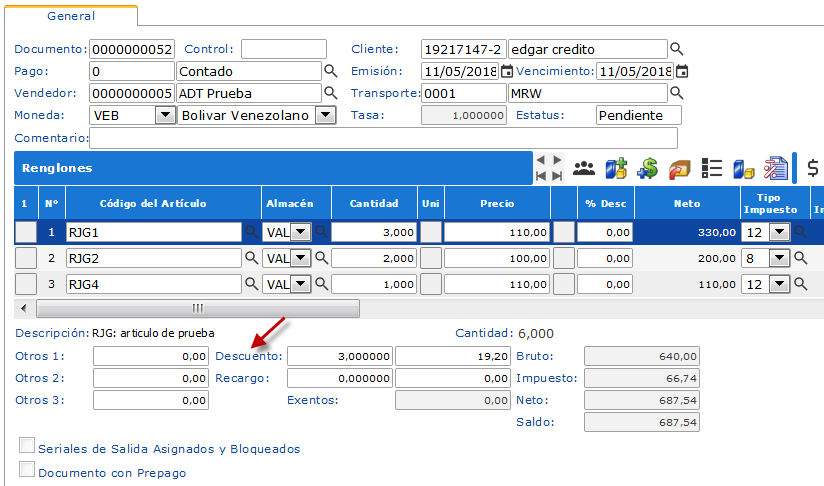The image size is (824, 486).
Task: Click the add articles icon with green plus
Action: (x=615, y=168)
